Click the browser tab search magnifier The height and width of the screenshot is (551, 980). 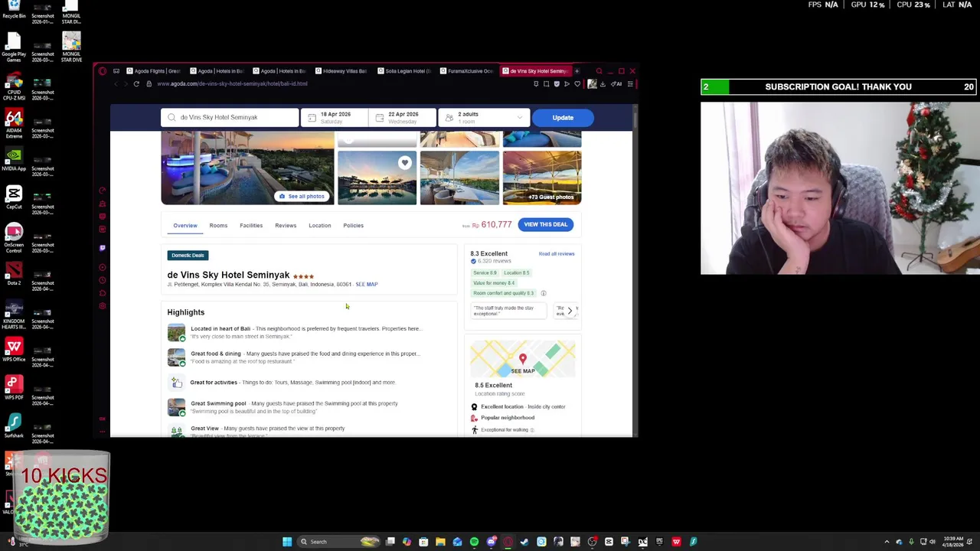pos(599,71)
